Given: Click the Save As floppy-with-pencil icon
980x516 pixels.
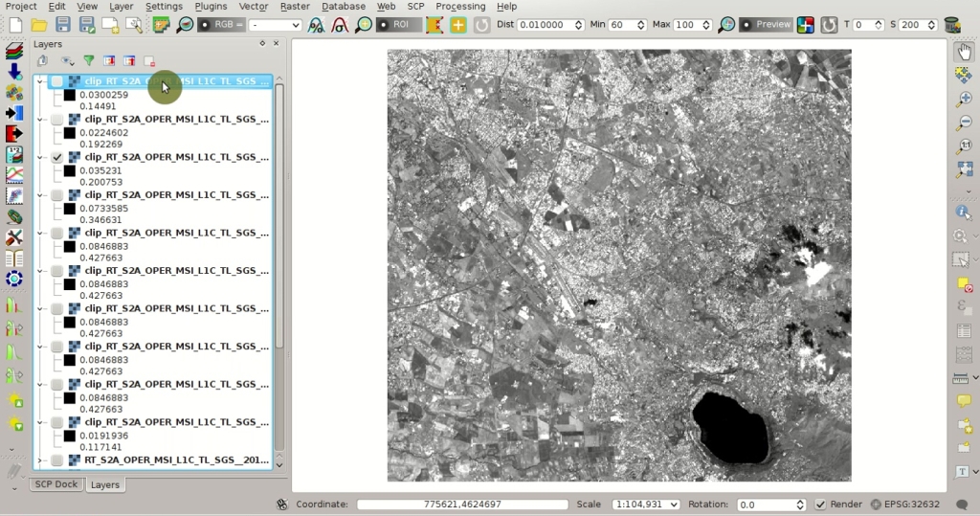Looking at the screenshot, I should (x=87, y=25).
